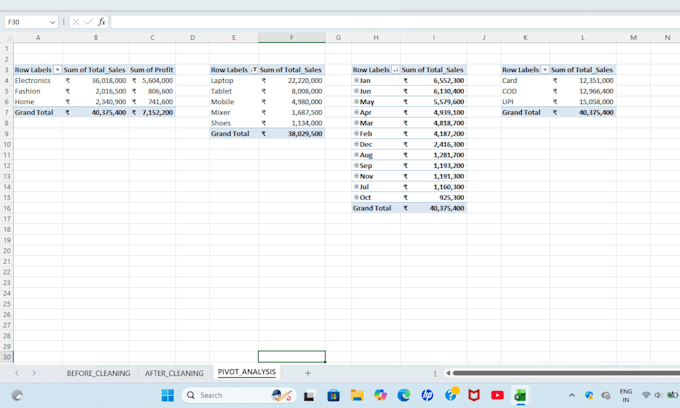This screenshot has height=408, width=680.
Task: Click the Excel icon in taskbar
Action: [x=520, y=395]
